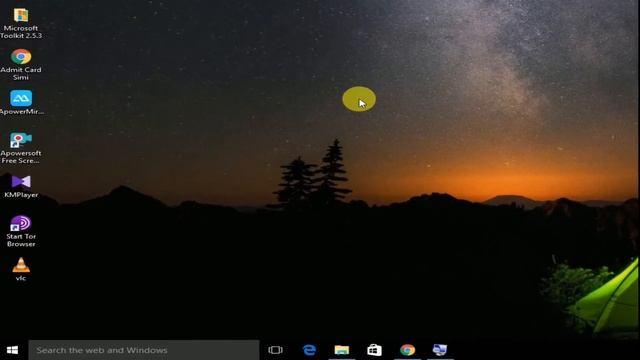Open the computer monitor app on taskbar
Viewport: 640px width, 360px height.
[x=440, y=350]
